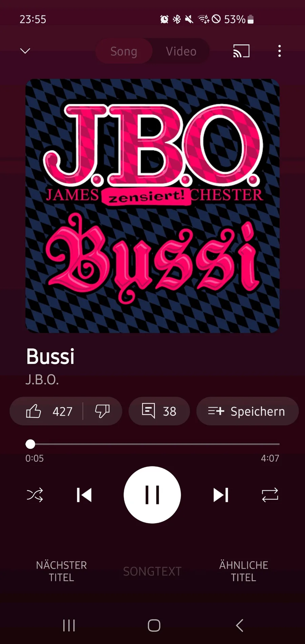Go back to the previous track
305x644 pixels.
84,495
